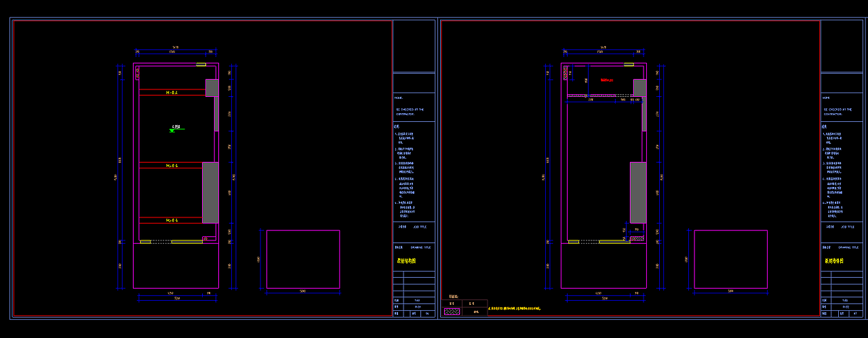The height and width of the screenshot is (338, 868).
Task: Select the yellow drawing title in left sheet
Action: click(406, 260)
